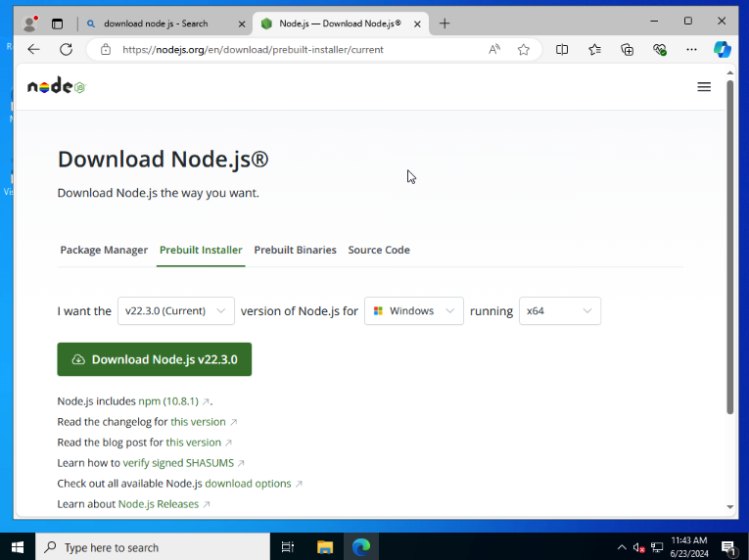Switch to Package Manager tab

[104, 250]
